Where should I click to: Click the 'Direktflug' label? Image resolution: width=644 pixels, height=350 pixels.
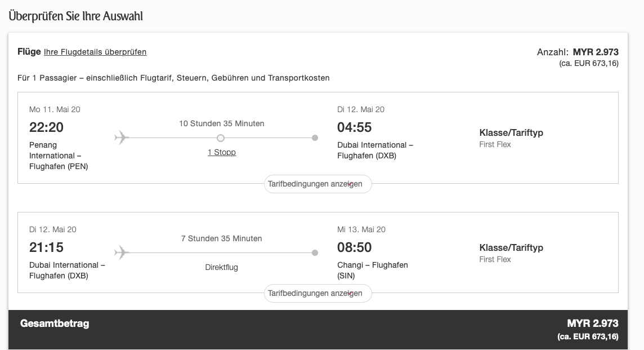[221, 267]
